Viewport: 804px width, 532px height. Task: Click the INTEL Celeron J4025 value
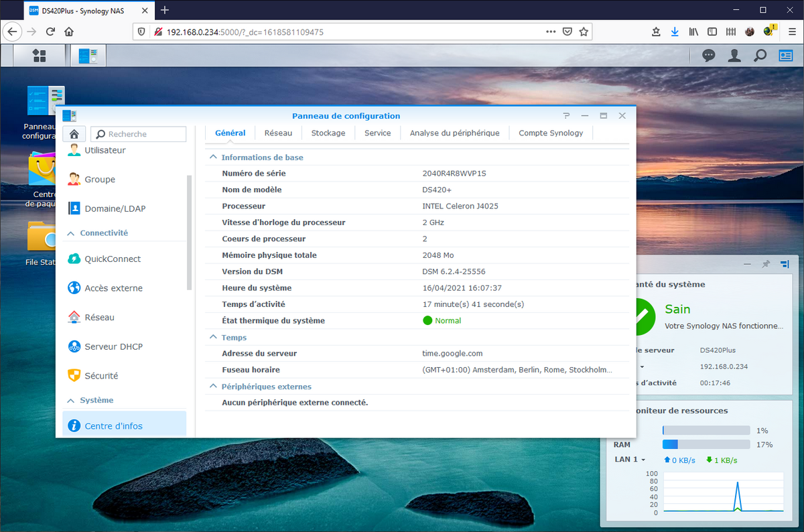click(460, 206)
